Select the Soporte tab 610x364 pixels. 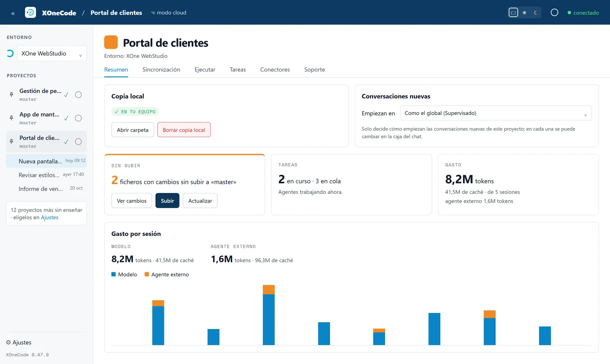(315, 70)
